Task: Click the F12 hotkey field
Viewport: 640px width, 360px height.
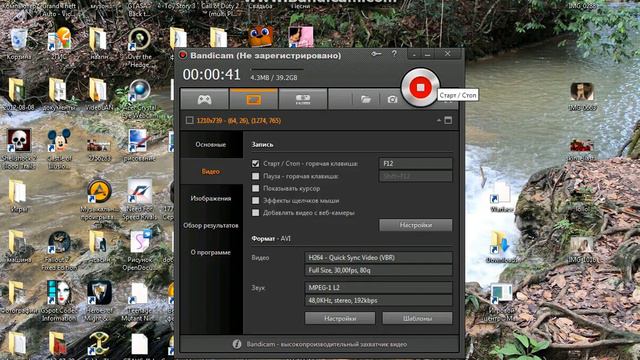Action: [416, 164]
